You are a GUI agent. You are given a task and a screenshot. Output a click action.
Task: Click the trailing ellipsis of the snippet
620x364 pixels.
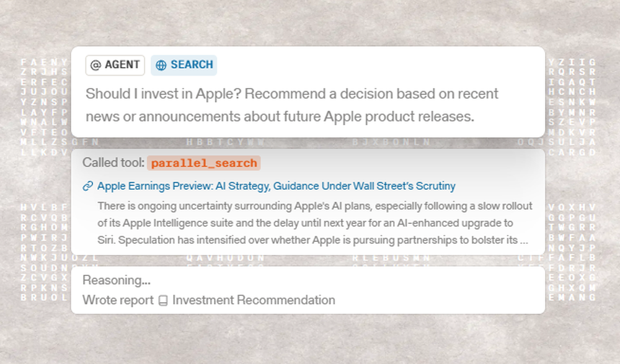pos(525,239)
